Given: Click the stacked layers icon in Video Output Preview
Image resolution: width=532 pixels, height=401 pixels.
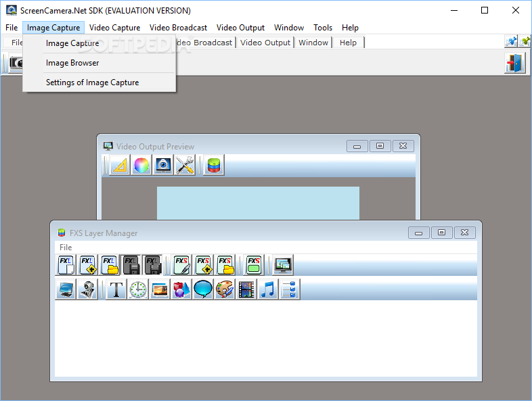Looking at the screenshot, I should (x=214, y=165).
